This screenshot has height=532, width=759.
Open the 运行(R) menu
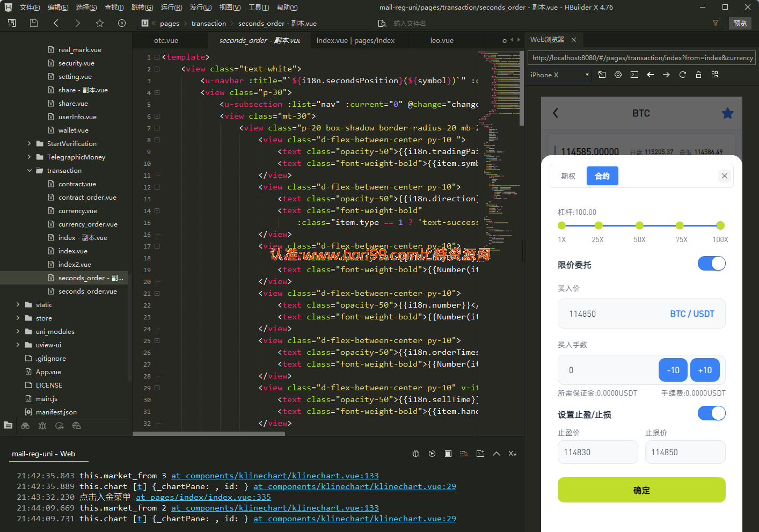click(171, 8)
